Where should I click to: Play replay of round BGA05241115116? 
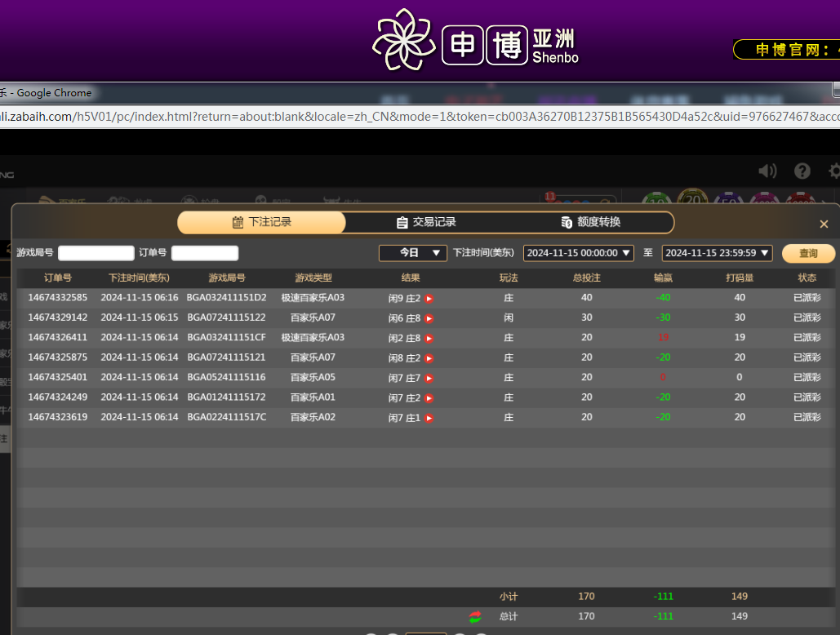(429, 378)
